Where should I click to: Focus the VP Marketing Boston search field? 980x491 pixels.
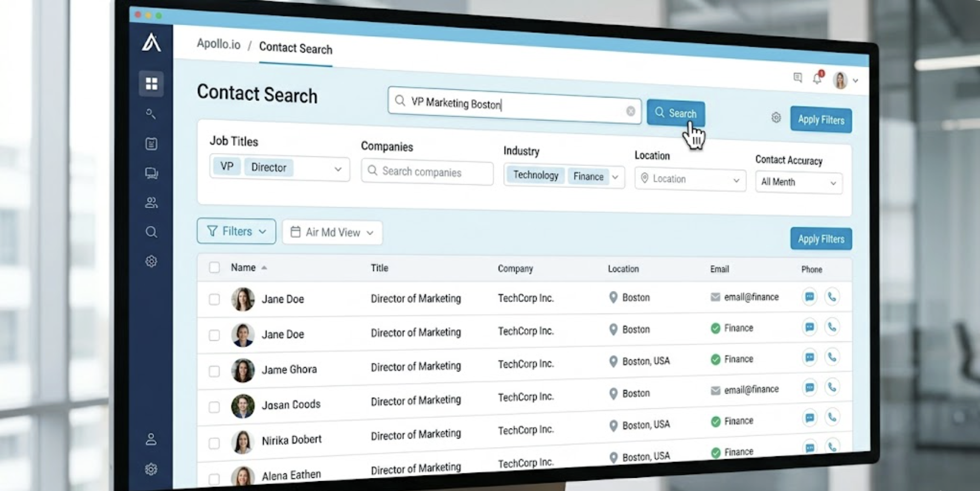pos(514,106)
